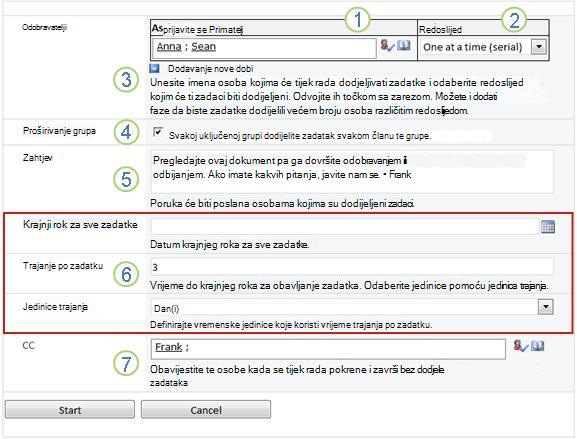Image resolution: width=577 pixels, height=439 pixels.
Task: Open calendar date picker for due date
Action: [x=548, y=227]
